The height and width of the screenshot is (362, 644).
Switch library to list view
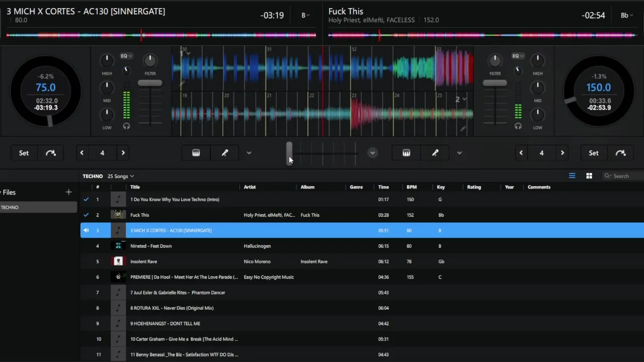pos(572,176)
